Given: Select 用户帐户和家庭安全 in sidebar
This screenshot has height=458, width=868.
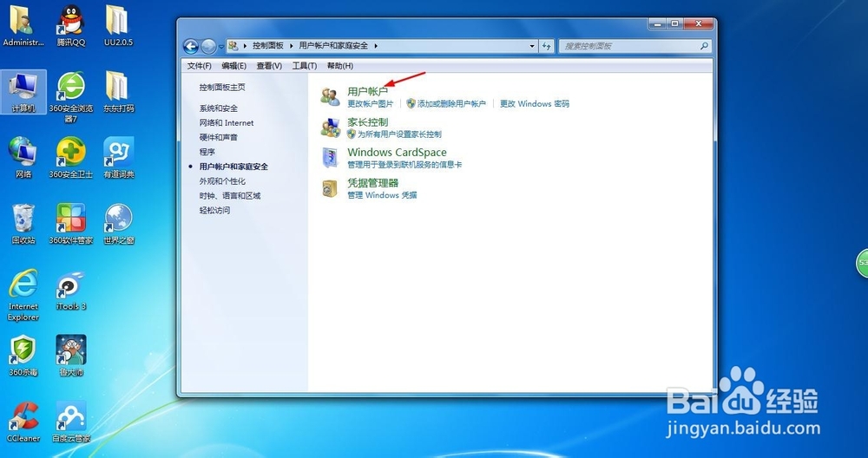Looking at the screenshot, I should (x=233, y=167).
